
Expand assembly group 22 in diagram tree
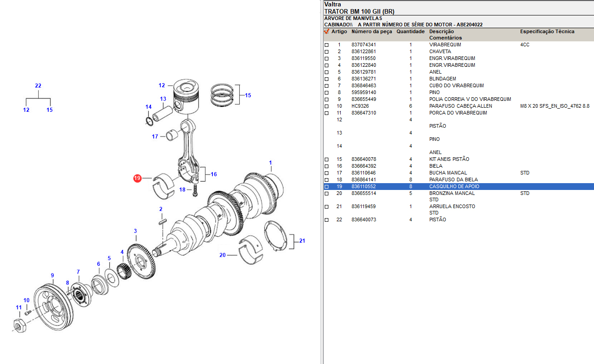click(x=38, y=86)
